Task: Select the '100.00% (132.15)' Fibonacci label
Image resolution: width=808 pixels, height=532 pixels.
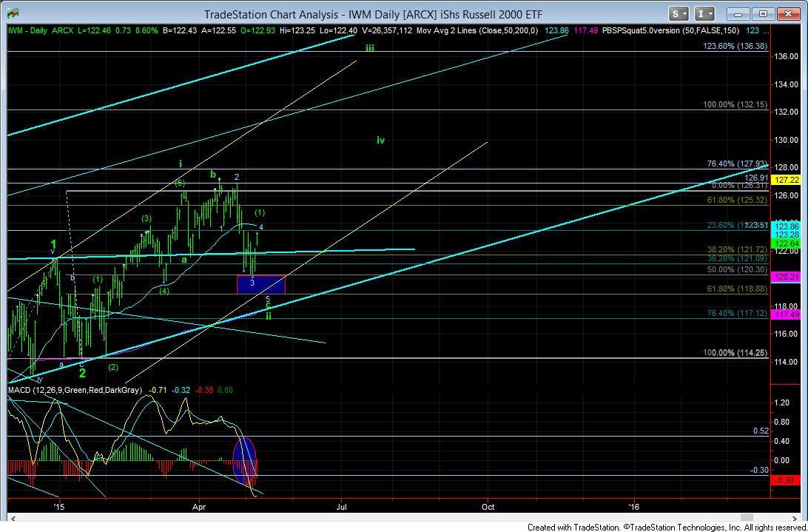Action: point(735,104)
